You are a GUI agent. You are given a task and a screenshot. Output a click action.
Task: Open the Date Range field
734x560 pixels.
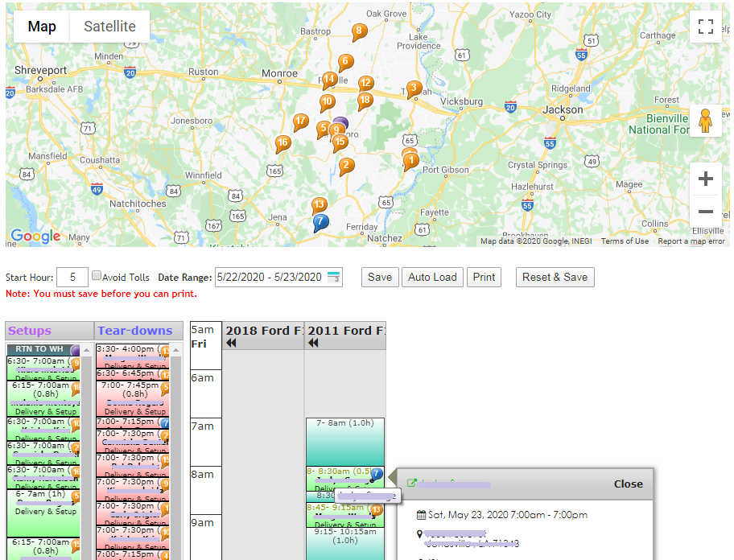pyautogui.click(x=270, y=278)
